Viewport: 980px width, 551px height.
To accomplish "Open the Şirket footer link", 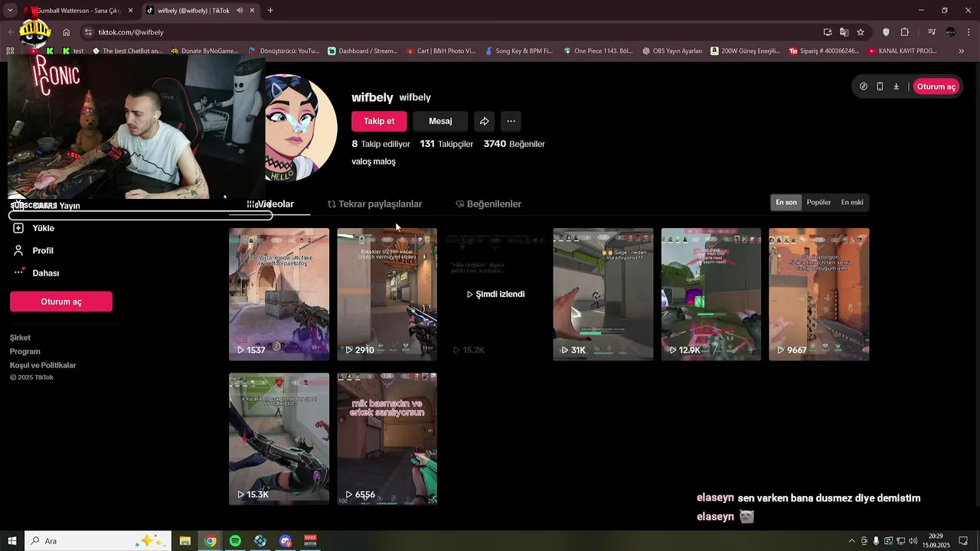I will pos(20,337).
